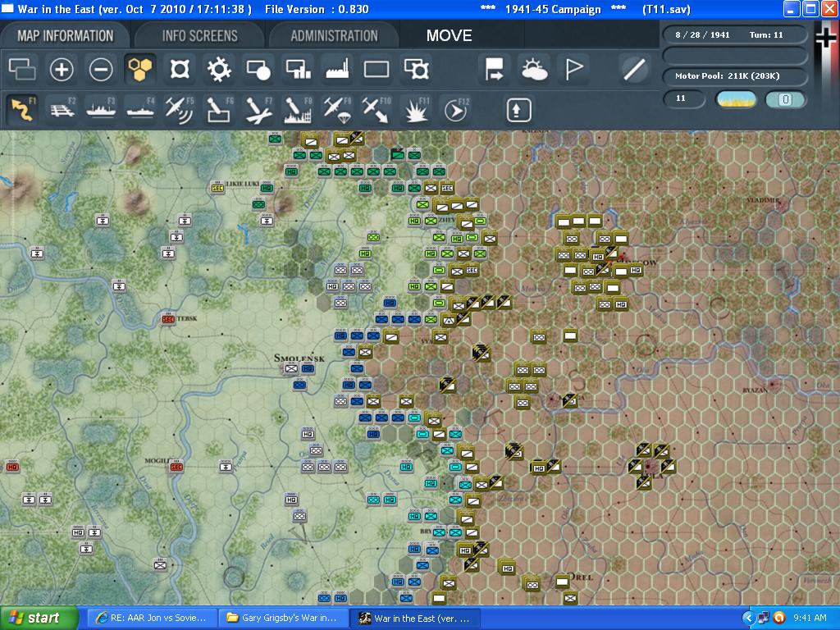Click the boxed up-arrow icon
The image size is (840, 630).
[518, 110]
